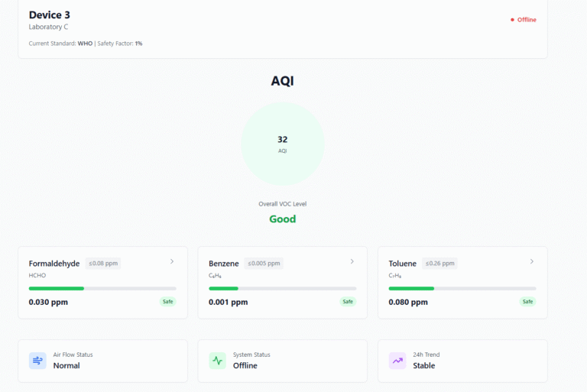Click the Good overall VOC level text
This screenshot has width=587, height=392.
coord(283,219)
